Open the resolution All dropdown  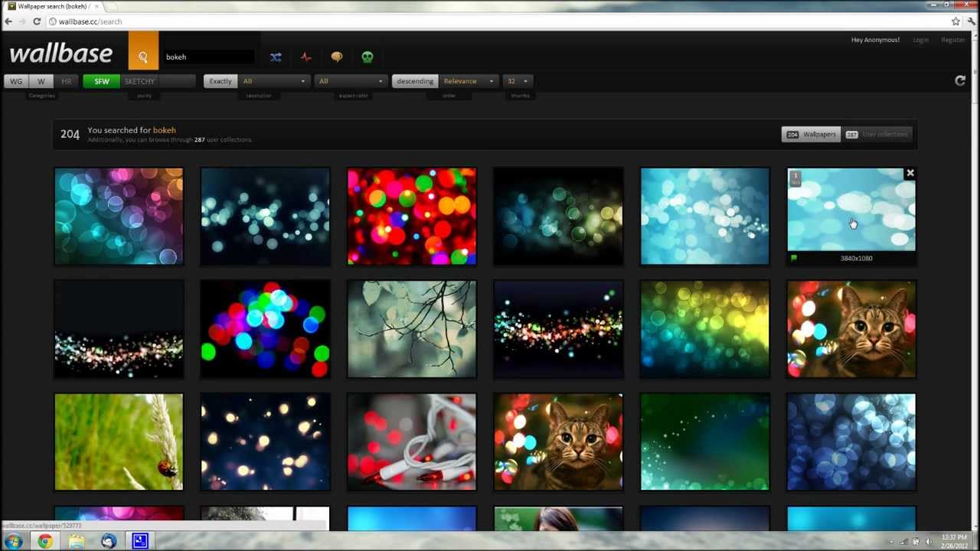coord(273,81)
